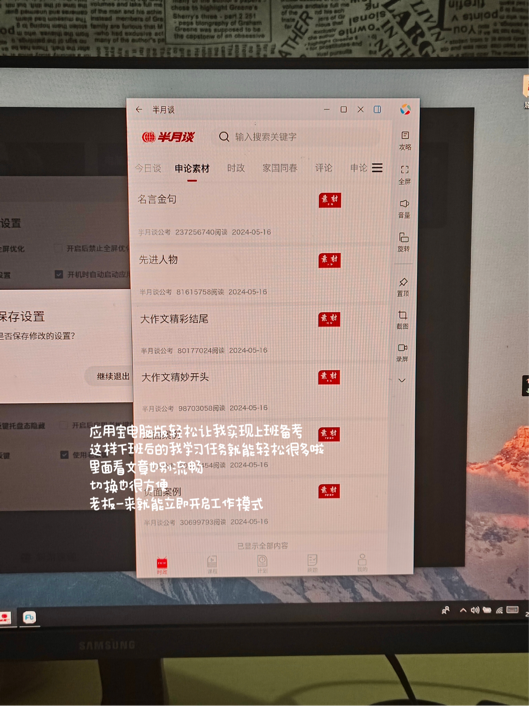Open the 申论 tab

coord(359,168)
